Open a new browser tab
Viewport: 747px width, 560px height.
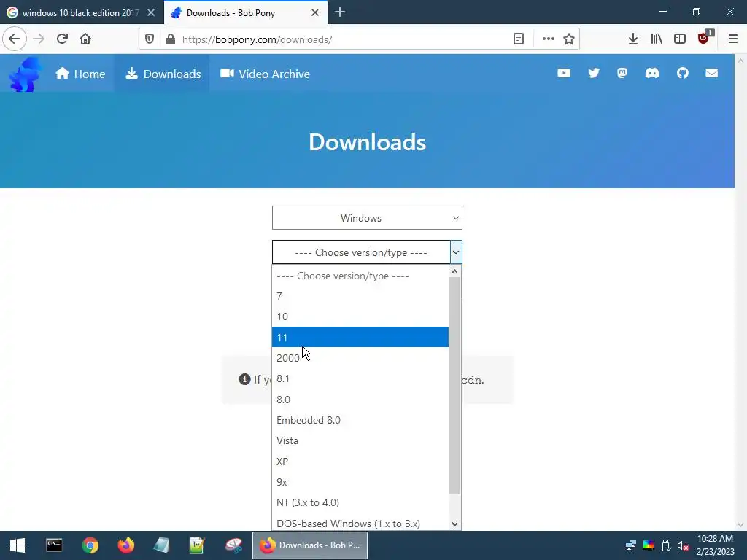point(340,12)
